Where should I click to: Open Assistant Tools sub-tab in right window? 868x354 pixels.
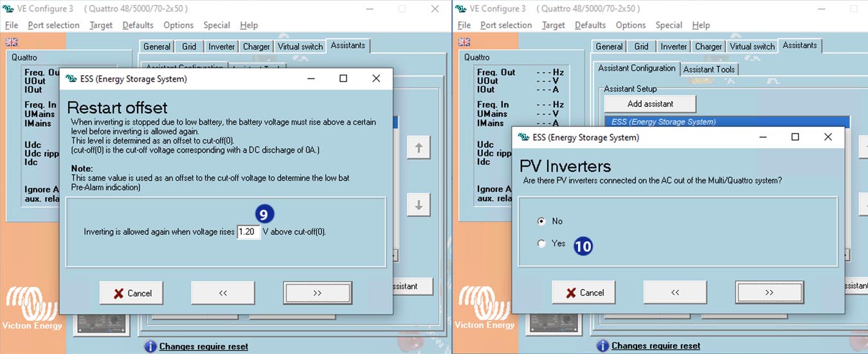tap(709, 70)
